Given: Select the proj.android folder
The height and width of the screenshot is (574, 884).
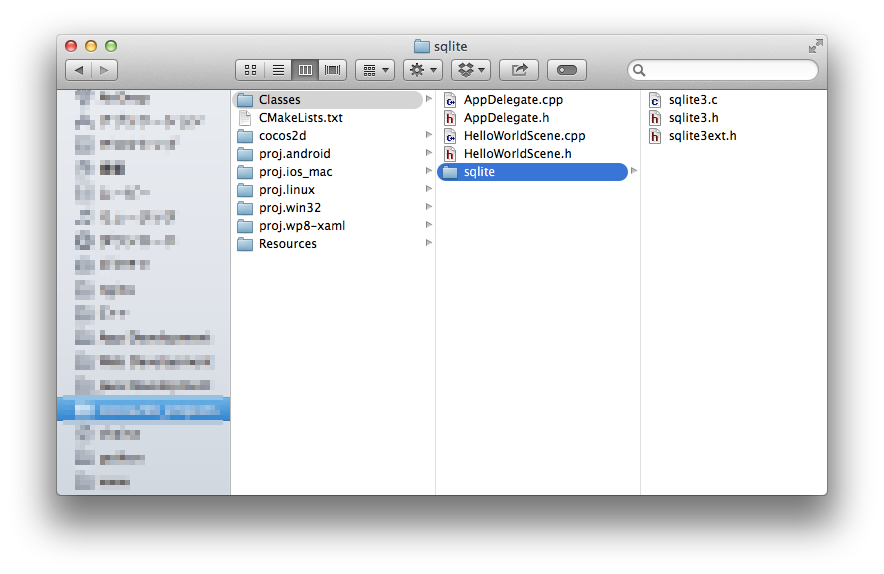Looking at the screenshot, I should 327,154.
